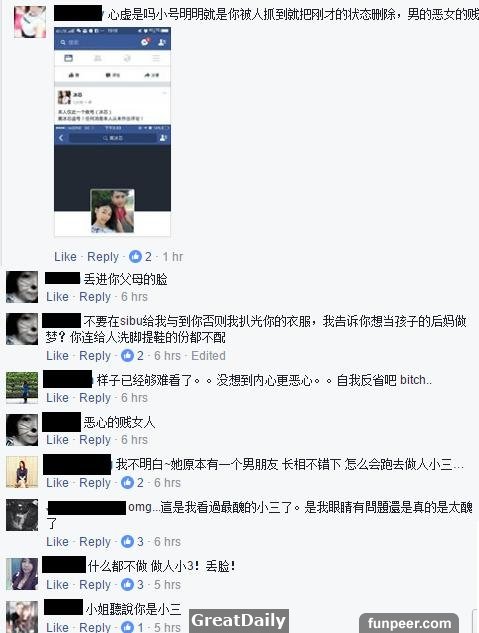Click the 6 hrs timestamp on 我不明白 comment
This screenshot has width=479, height=633.
pos(167,482)
